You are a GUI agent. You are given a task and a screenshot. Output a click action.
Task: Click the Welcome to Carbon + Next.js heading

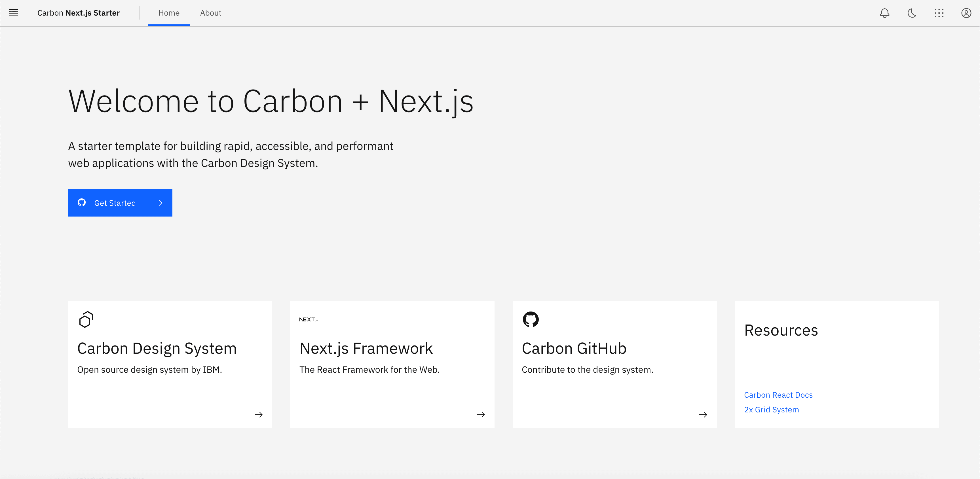coord(271,101)
